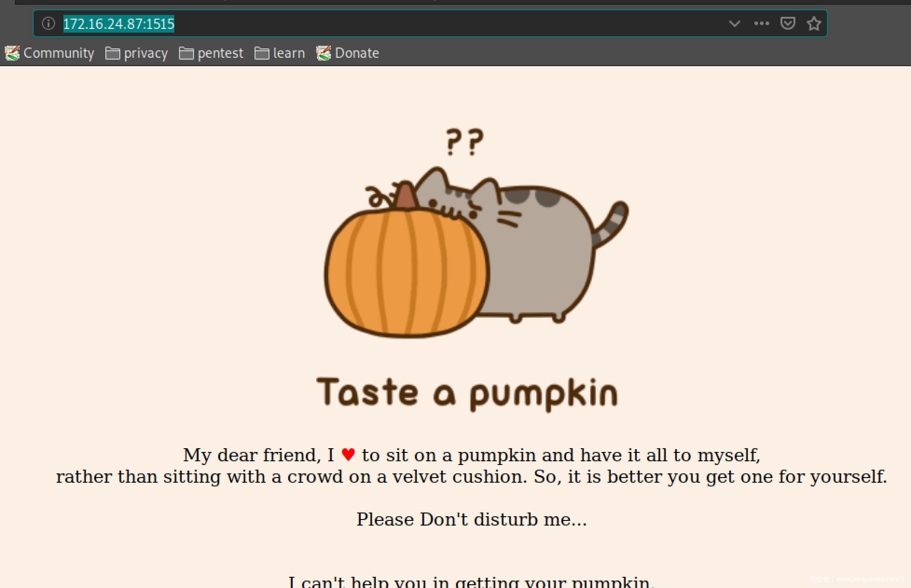Click the highlighted URL 172.16.24.87:1515
911x588 pixels.
click(x=118, y=24)
